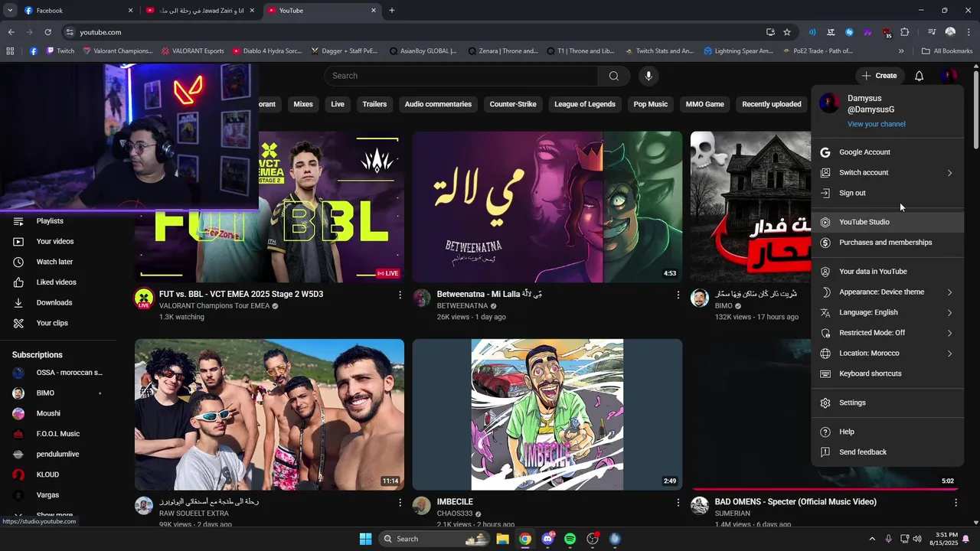Screen dimensions: 980x551
Task: Click the YouTube account avatar in header
Action: coord(949,76)
